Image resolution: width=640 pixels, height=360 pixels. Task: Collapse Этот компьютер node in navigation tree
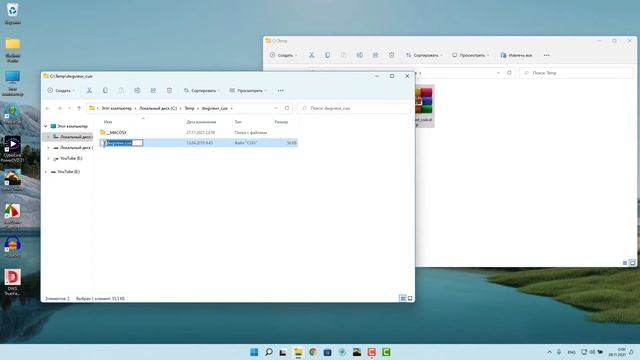click(x=46, y=127)
